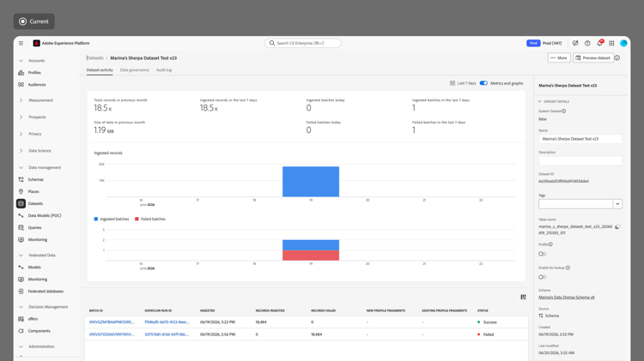Open the offers icon
This screenshot has height=361, width=644.
(21, 319)
